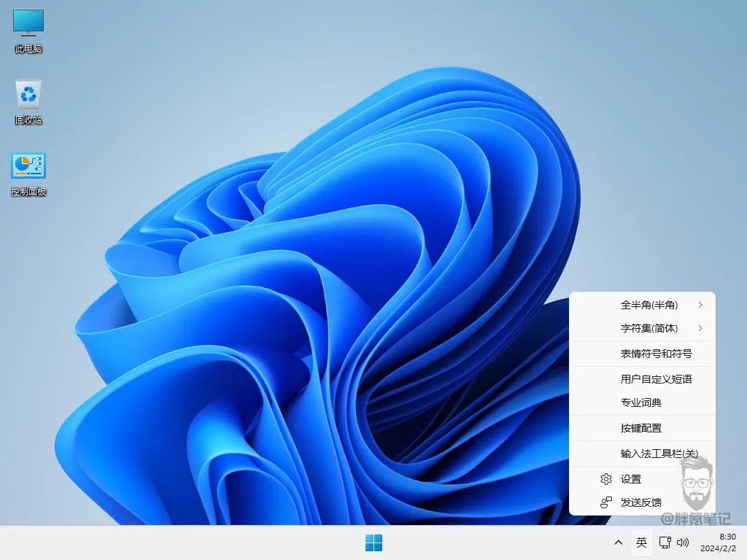Screen dimensions: 747x560
Task: Choose 发送反馈 from the menu
Action: (x=642, y=502)
